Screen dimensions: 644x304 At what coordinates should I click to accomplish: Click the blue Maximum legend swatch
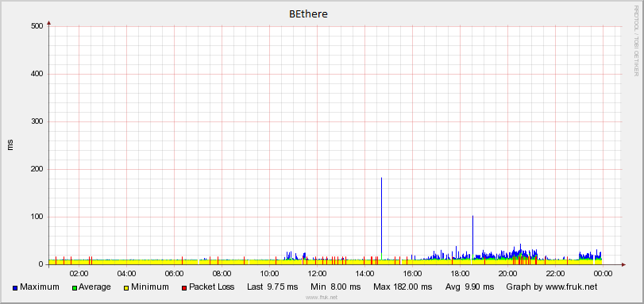tap(15, 287)
